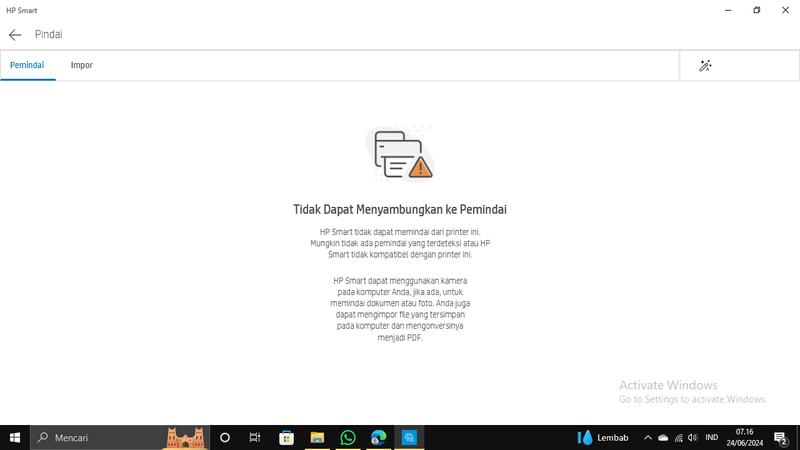
Task: Open File Explorer from taskbar
Action: pyautogui.click(x=317, y=438)
